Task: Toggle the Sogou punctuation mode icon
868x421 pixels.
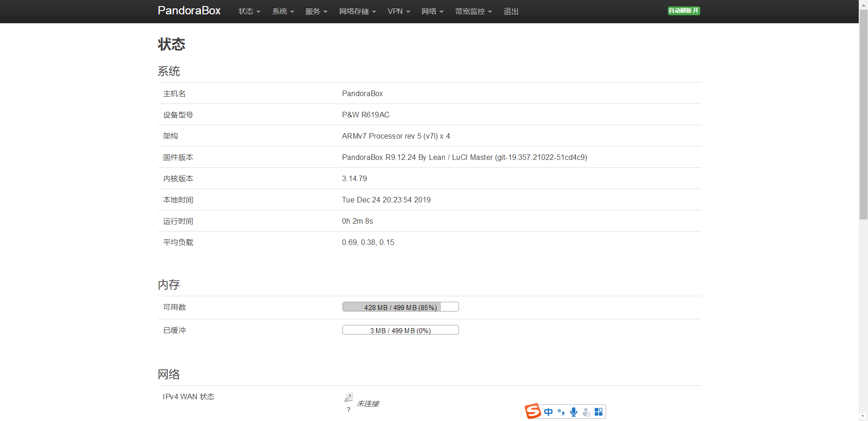Action: pos(561,412)
